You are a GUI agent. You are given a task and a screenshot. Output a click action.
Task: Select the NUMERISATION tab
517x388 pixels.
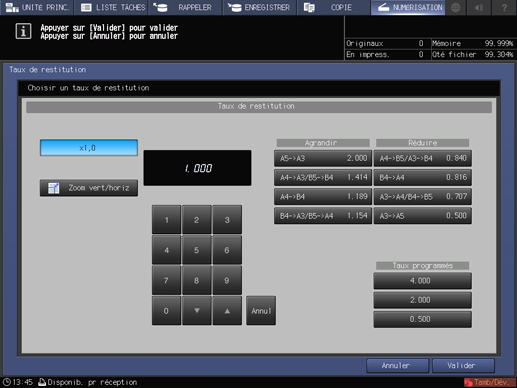[x=408, y=7]
